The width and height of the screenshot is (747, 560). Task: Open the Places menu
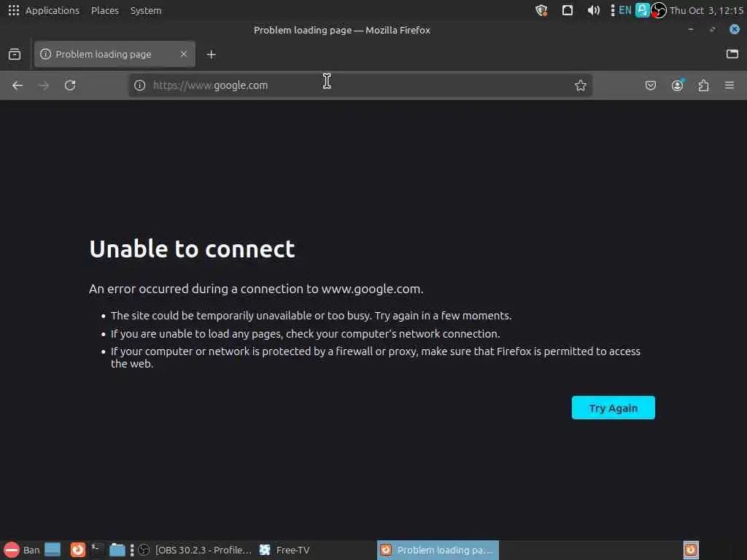105,10
